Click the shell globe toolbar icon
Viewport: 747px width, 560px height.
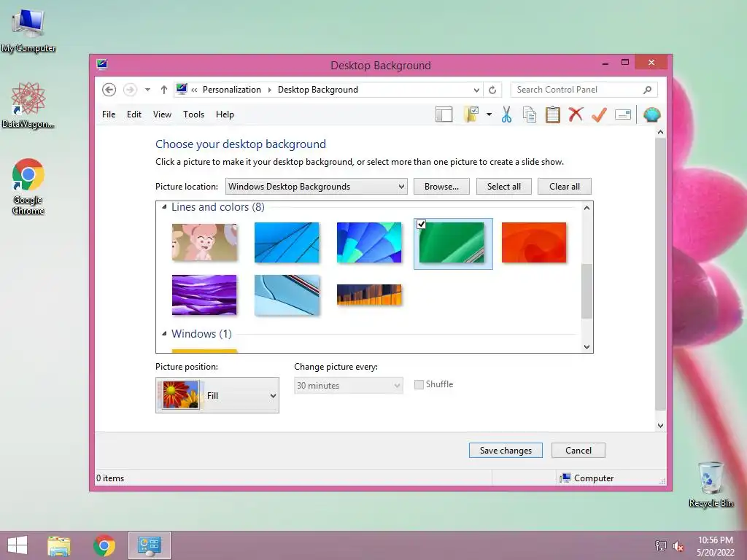(x=651, y=114)
